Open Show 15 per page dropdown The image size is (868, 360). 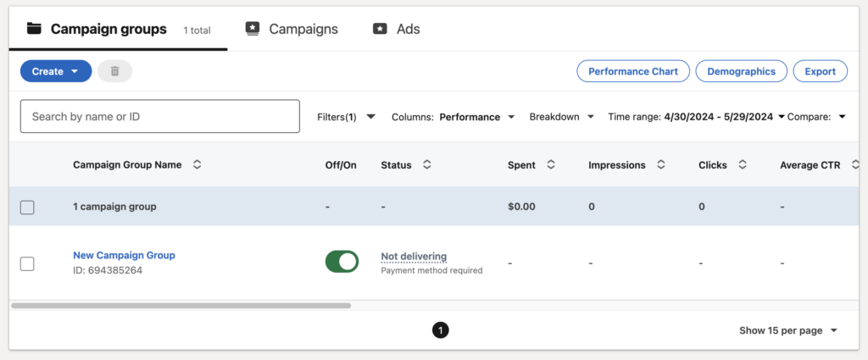point(788,330)
